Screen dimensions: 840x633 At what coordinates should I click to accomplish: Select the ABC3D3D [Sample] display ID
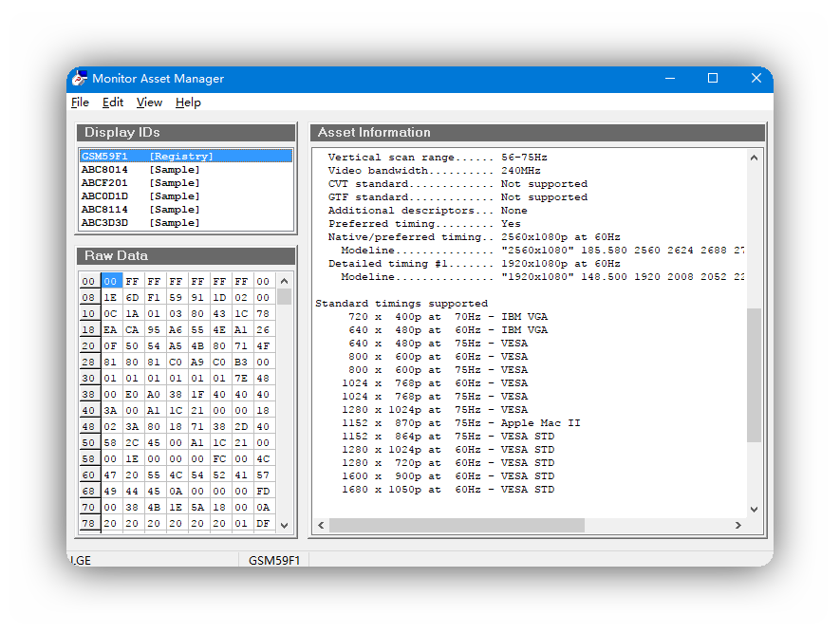(186, 223)
